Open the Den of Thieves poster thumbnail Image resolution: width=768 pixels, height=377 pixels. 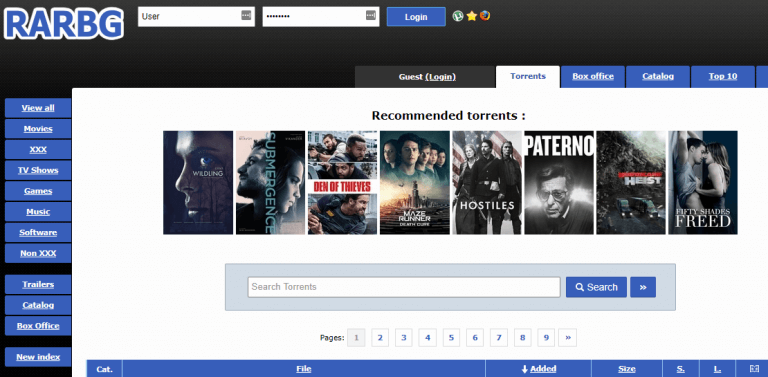(x=342, y=182)
